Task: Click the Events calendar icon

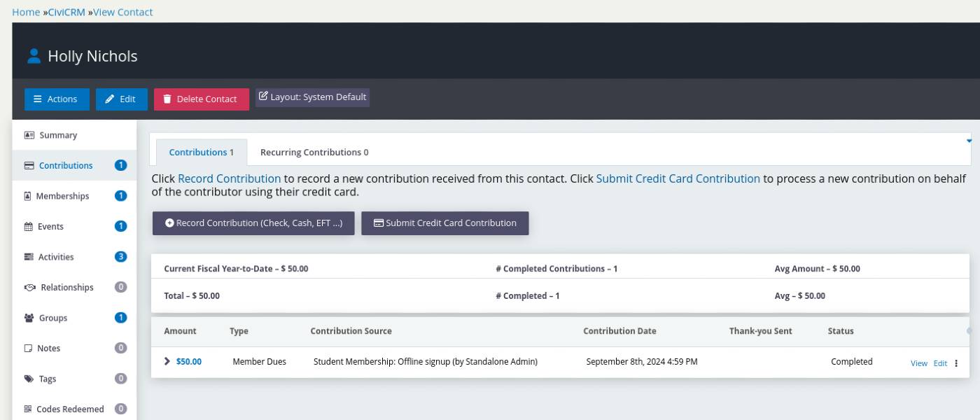Action: pos(28,227)
